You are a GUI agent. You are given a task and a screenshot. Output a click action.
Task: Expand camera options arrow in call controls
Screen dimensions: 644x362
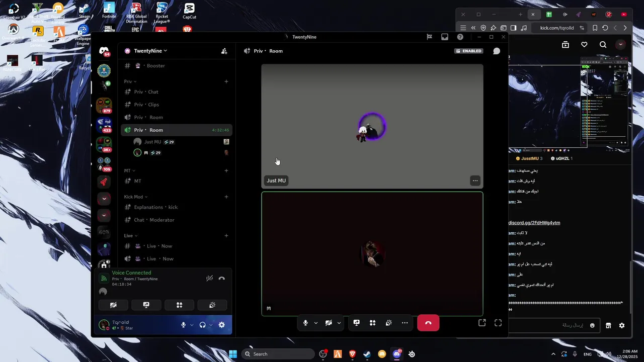(x=339, y=323)
